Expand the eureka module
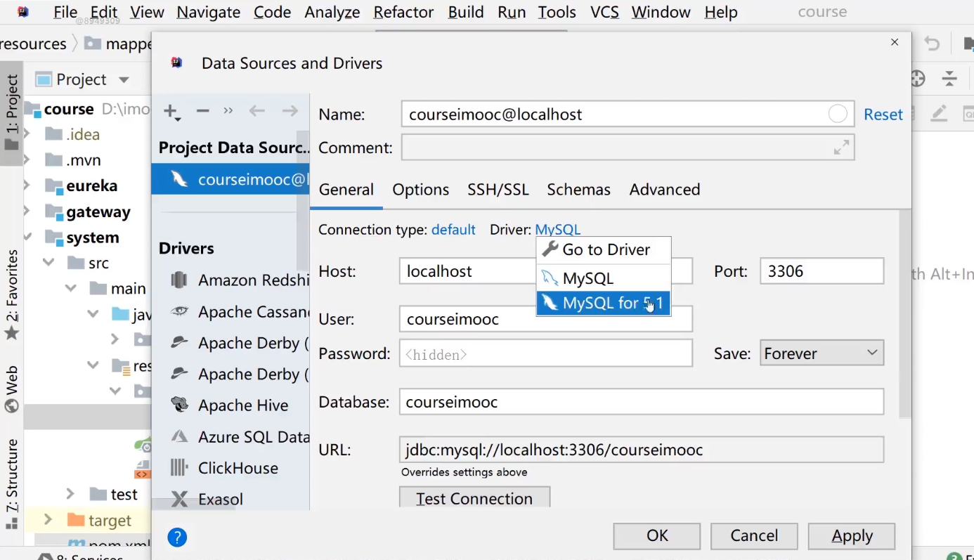This screenshot has width=974, height=560. pyautogui.click(x=28, y=185)
